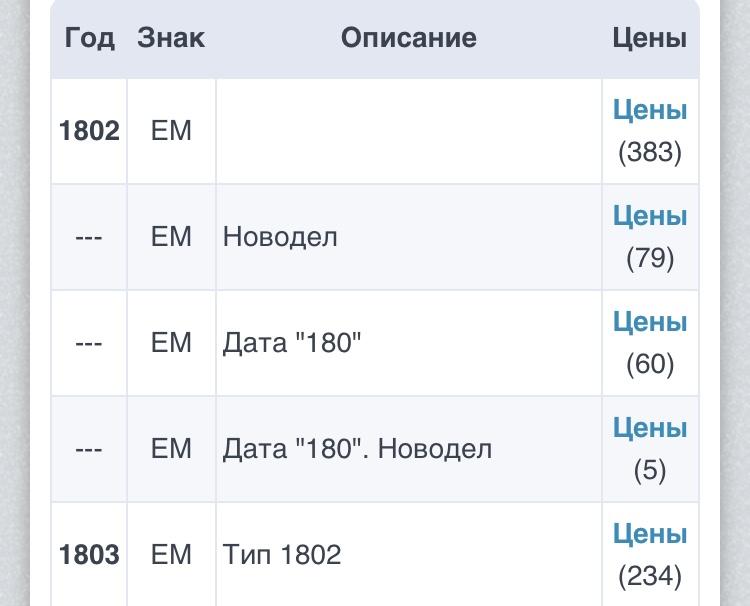Click the Знак column header
This screenshot has width=750, height=606.
tap(171, 38)
